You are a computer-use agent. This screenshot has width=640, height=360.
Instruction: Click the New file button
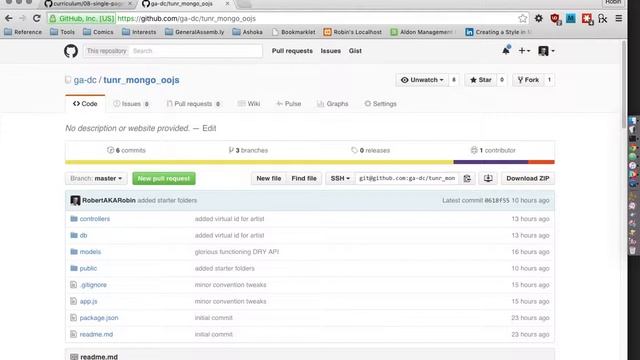point(269,178)
